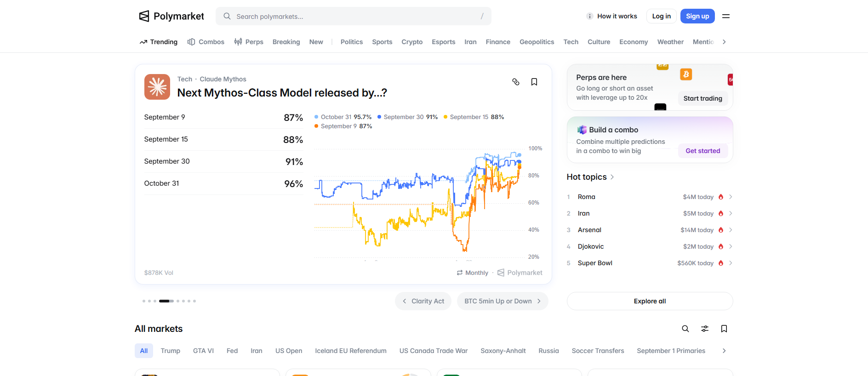Click the Explore all button
Screen dimensions: 868x376
[650, 301]
